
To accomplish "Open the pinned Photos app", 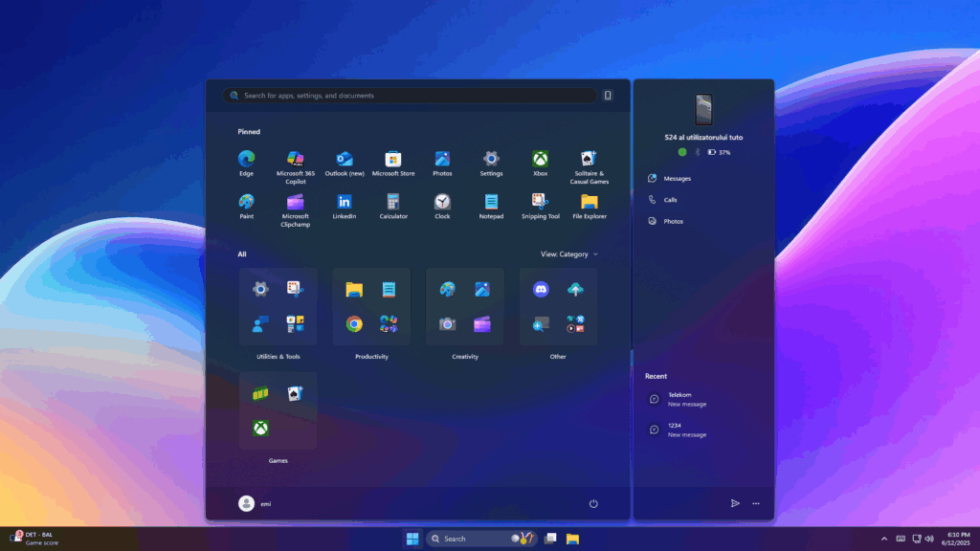I will click(442, 164).
